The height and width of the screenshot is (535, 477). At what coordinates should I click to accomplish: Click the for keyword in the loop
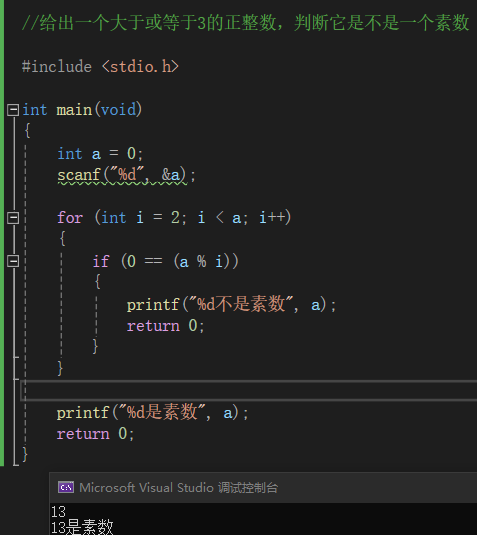70,218
